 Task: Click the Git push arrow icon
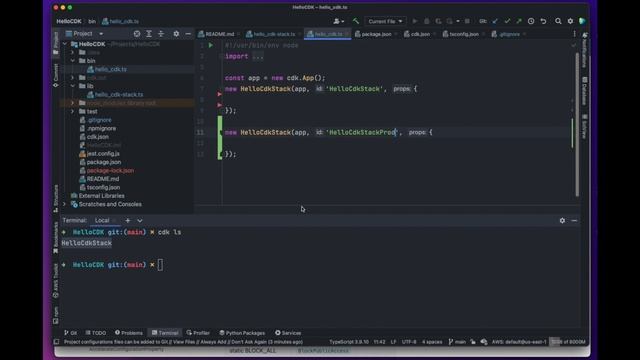click(x=519, y=21)
